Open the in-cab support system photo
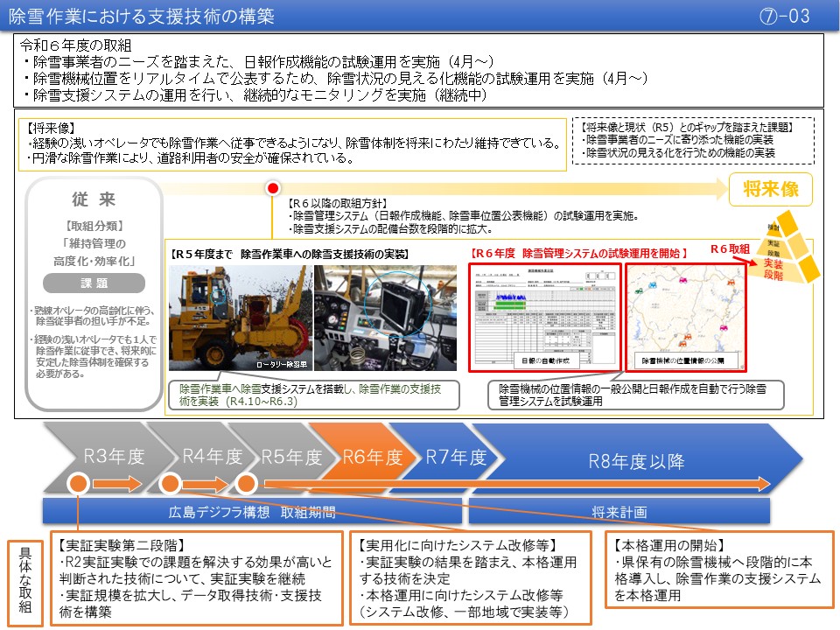 pos(385,320)
